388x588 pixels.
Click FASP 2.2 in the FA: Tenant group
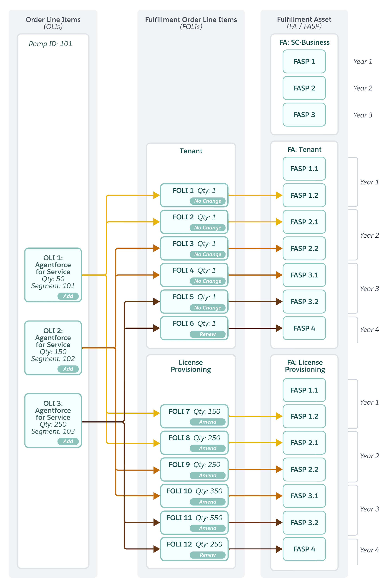[304, 248]
